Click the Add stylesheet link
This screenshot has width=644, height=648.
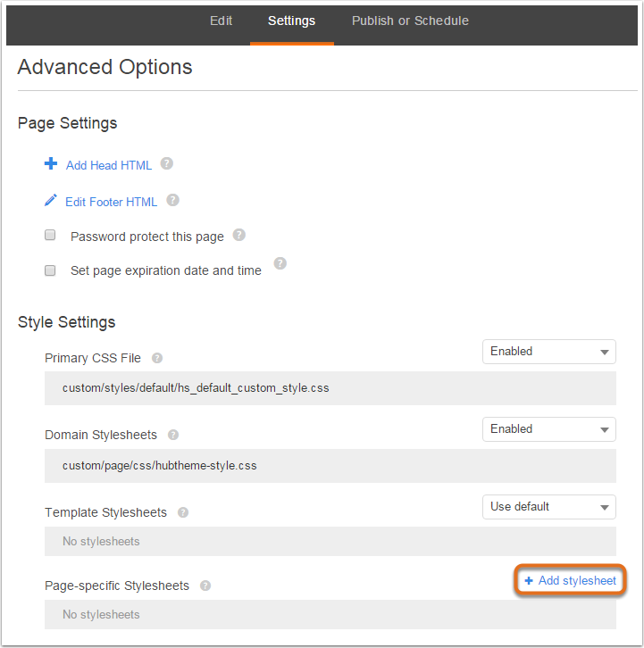pos(571,581)
